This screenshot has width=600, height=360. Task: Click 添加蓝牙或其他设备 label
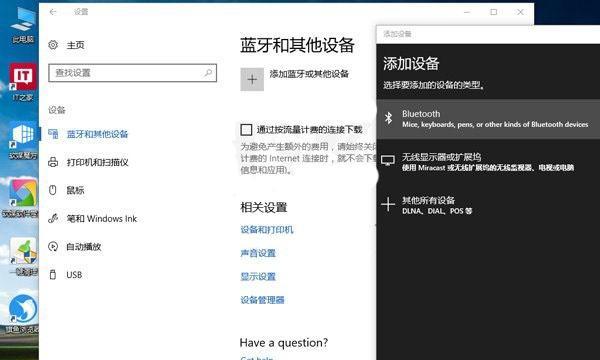(309, 74)
